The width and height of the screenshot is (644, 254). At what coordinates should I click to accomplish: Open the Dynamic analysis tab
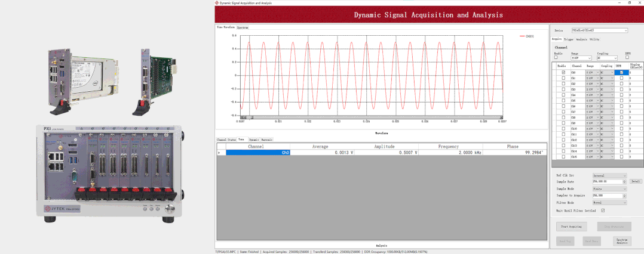[x=254, y=140]
